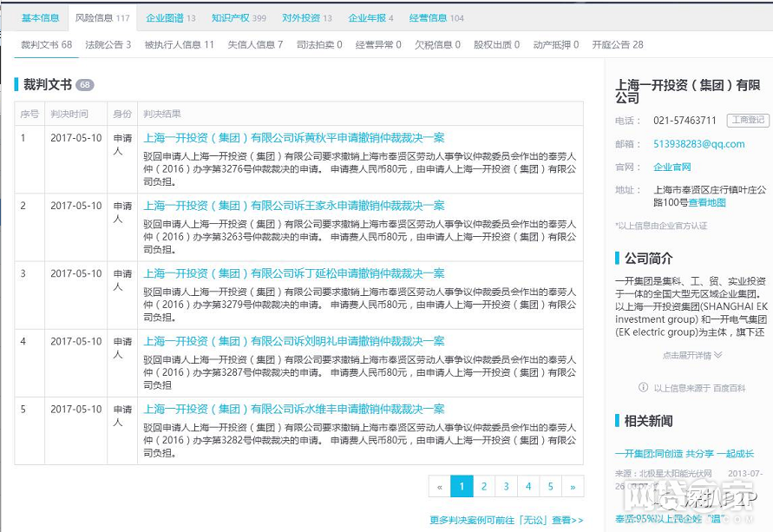Viewport: 773px width, 532px height.
Task: Click the ruling text mentioning 办字第3279号
Action: 360,305
